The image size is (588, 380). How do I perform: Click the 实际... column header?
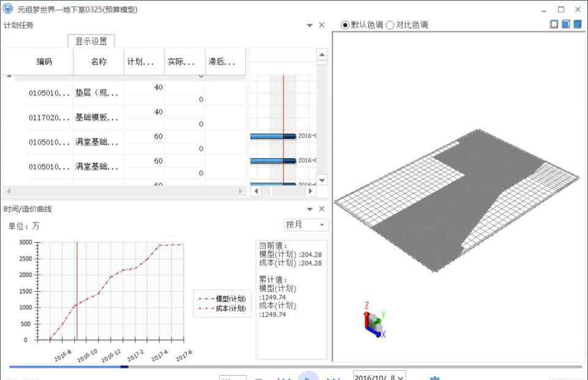click(x=184, y=61)
